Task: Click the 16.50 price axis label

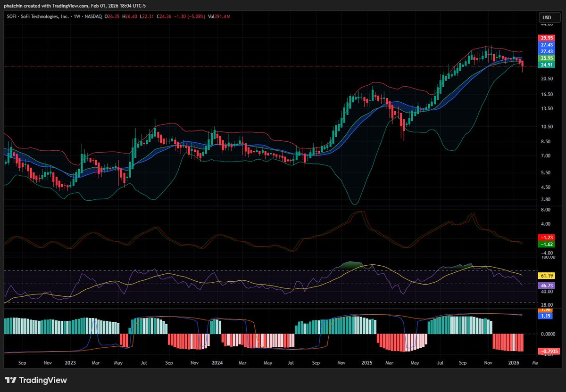Action: (x=546, y=94)
